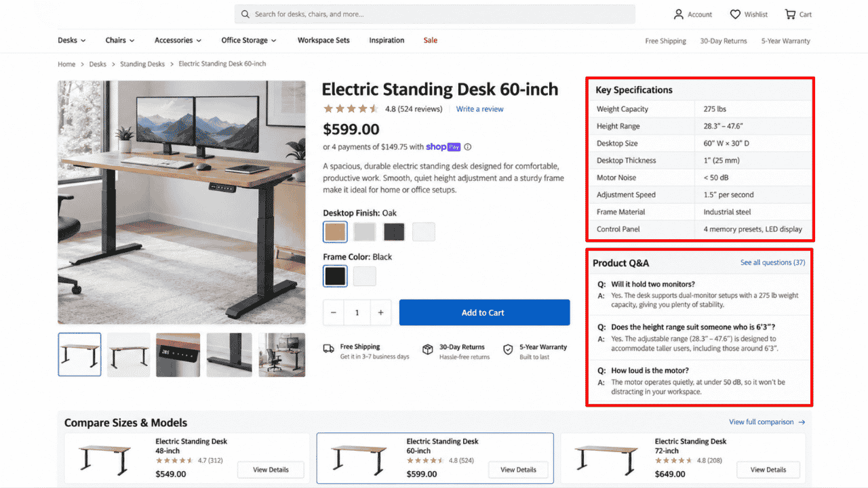Click the View full comparison link
Image resolution: width=868 pixels, height=488 pixels.
[768, 422]
